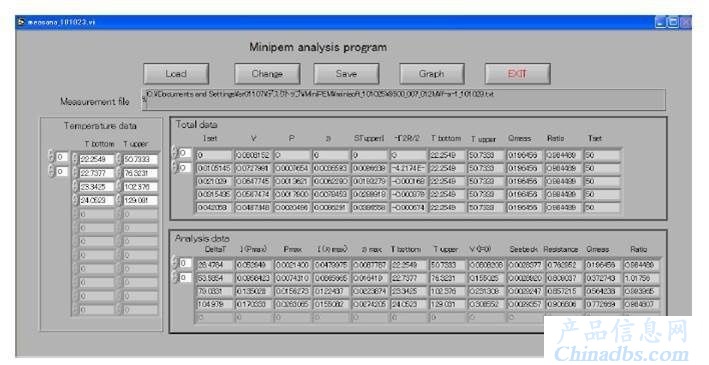Image resolution: width=709 pixels, height=365 pixels.
Task: Select T upper field 102.376 in Temperature data
Action: point(140,187)
